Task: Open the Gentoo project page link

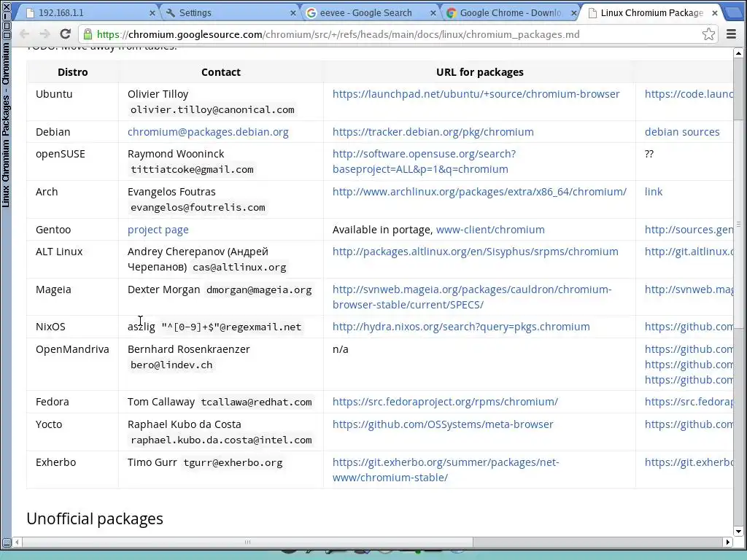Action: pos(158,230)
